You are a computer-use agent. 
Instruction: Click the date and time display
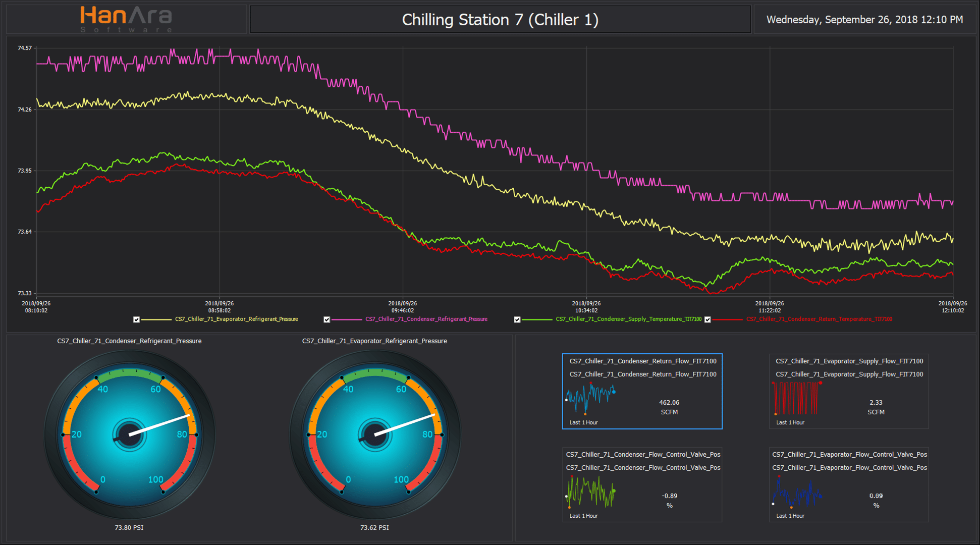[864, 20]
